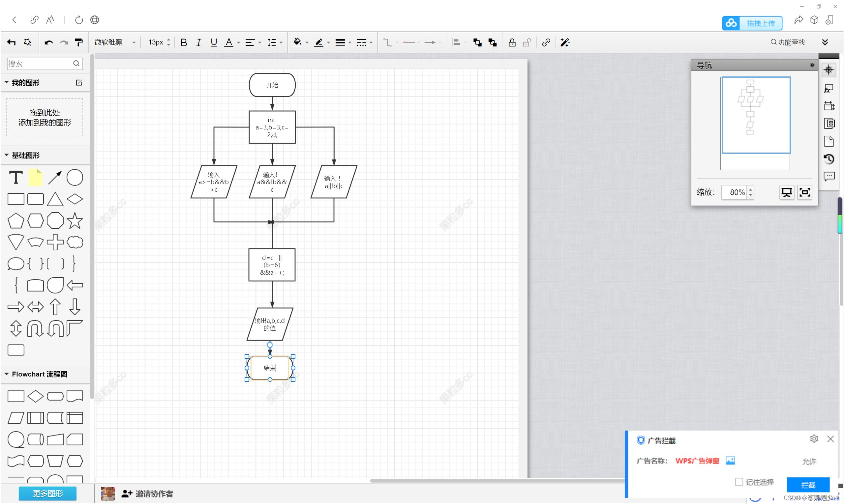844x504 pixels.
Task: Select the triangle shape in 基础图形
Action: 55,199
